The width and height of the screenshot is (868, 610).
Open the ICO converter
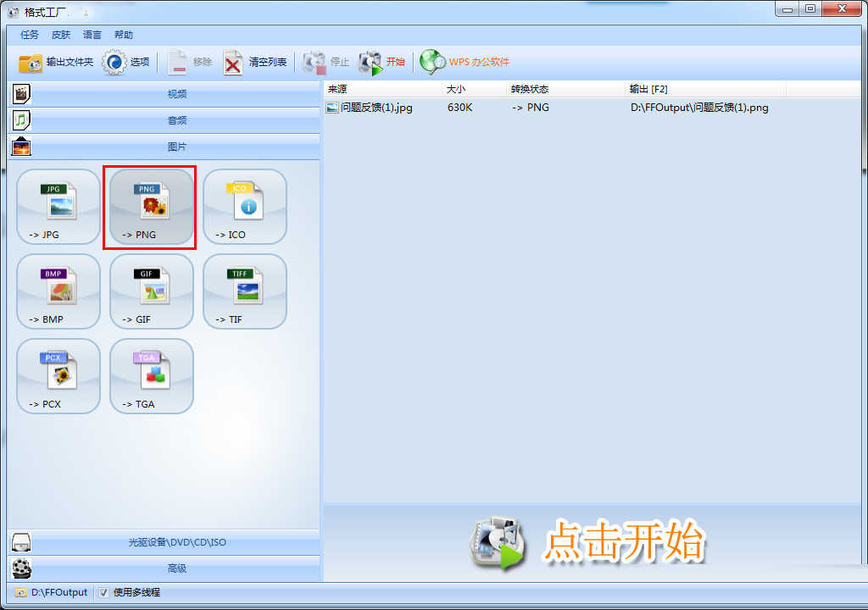[x=244, y=206]
